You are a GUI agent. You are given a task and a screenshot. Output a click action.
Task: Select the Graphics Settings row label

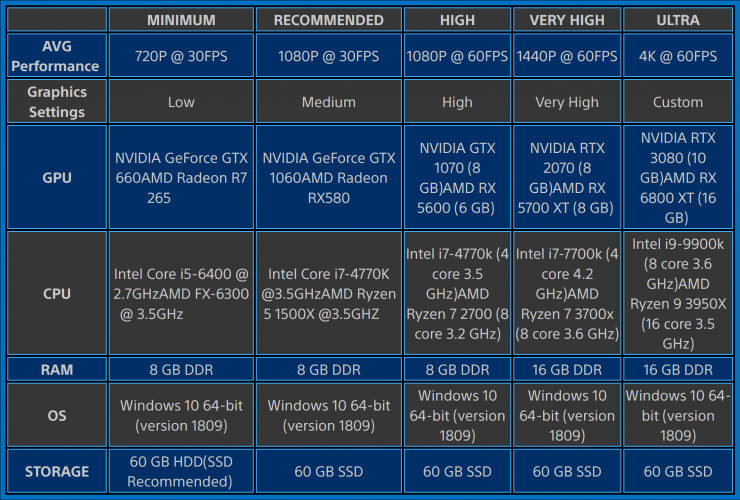57,102
